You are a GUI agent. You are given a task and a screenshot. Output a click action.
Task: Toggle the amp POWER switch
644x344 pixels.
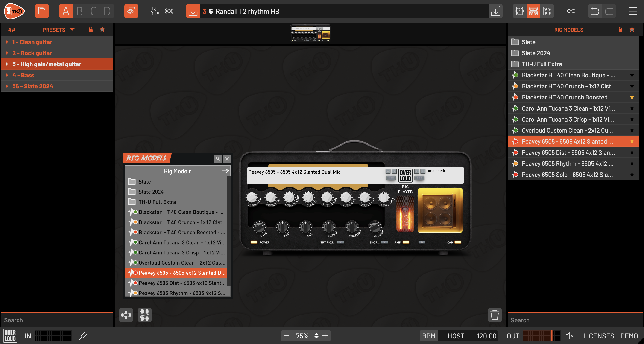pos(254,242)
